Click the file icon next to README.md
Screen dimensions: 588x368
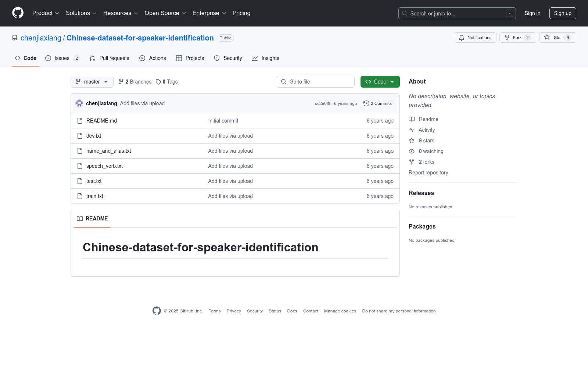click(x=80, y=121)
